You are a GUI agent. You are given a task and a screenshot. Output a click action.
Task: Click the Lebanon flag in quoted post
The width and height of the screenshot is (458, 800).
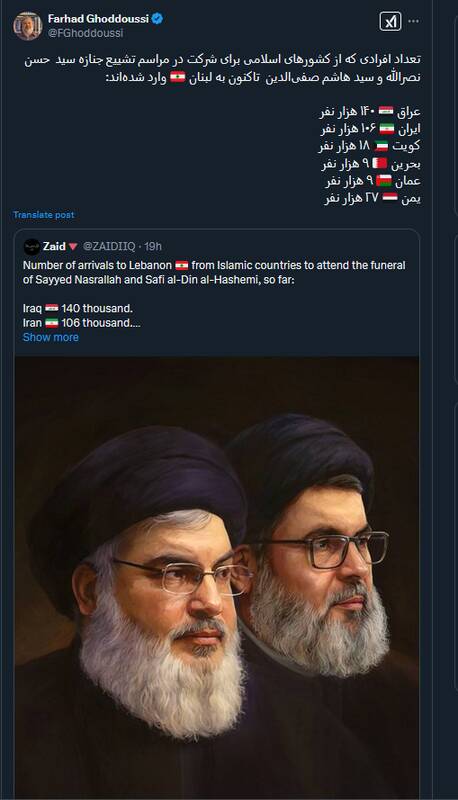click(182, 265)
